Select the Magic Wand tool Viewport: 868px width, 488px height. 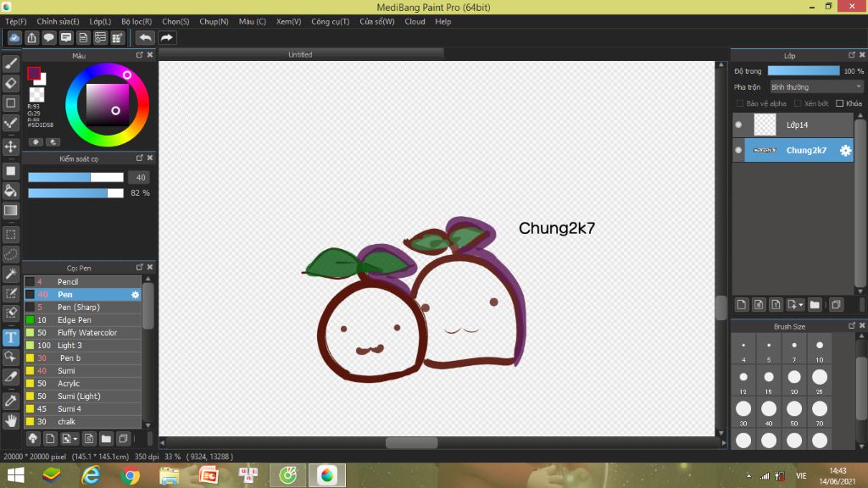pyautogui.click(x=10, y=274)
